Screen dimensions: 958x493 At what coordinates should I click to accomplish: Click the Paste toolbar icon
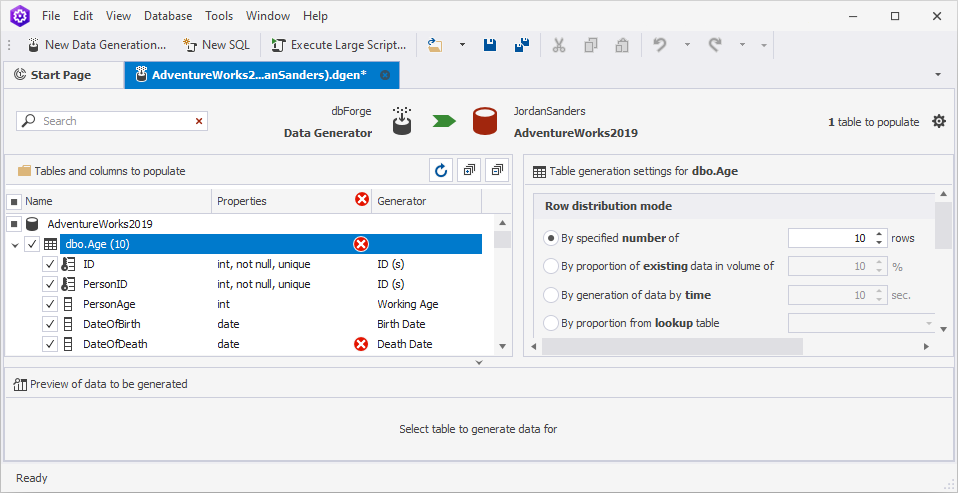622,45
